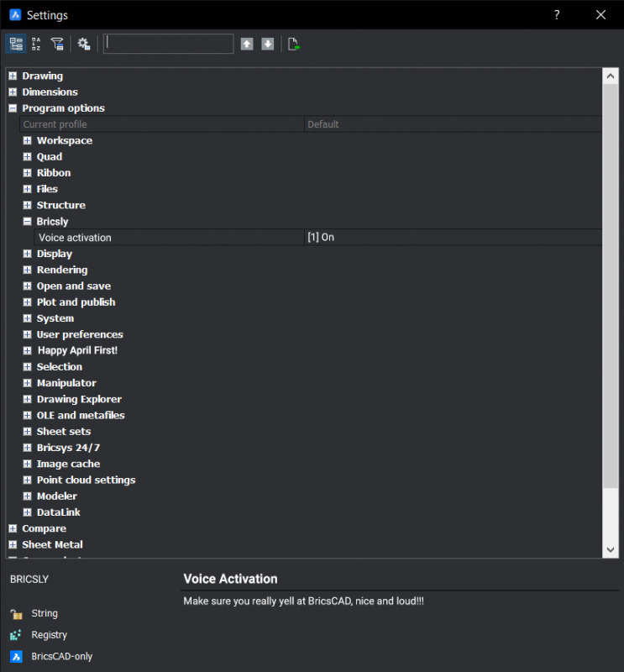Expand the Ribbon node

pos(27,173)
